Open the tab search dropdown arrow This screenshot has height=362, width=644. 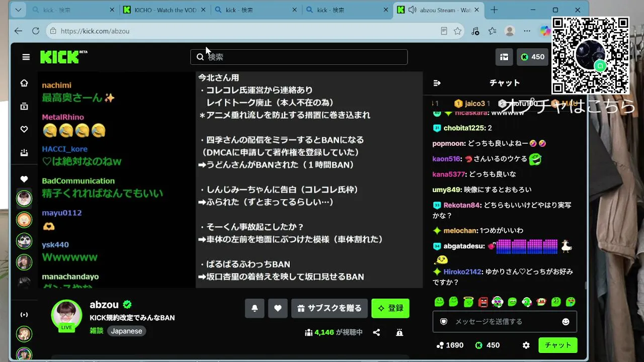pos(18,10)
